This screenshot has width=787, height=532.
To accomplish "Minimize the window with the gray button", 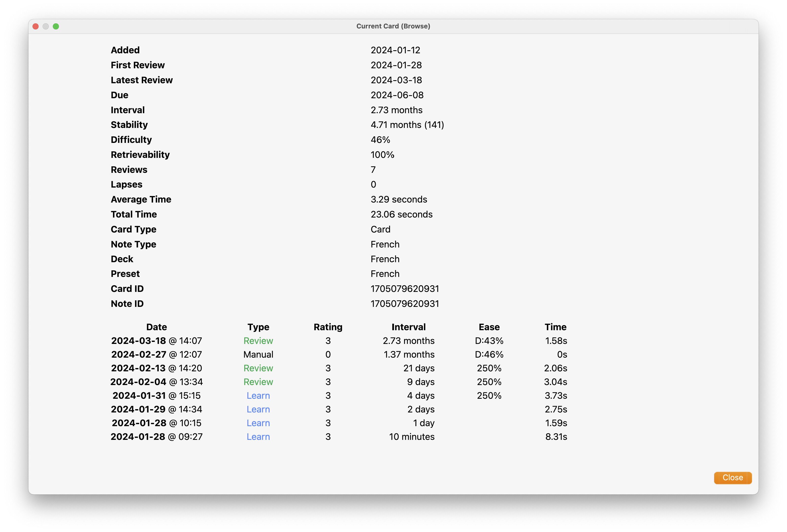I will (46, 26).
